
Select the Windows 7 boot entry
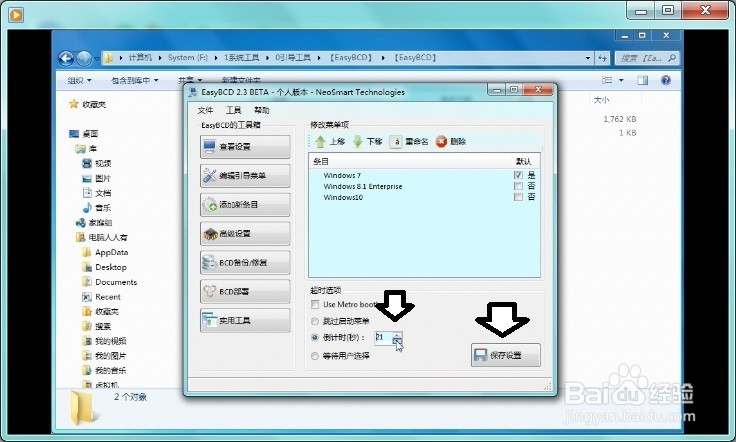(x=342, y=175)
